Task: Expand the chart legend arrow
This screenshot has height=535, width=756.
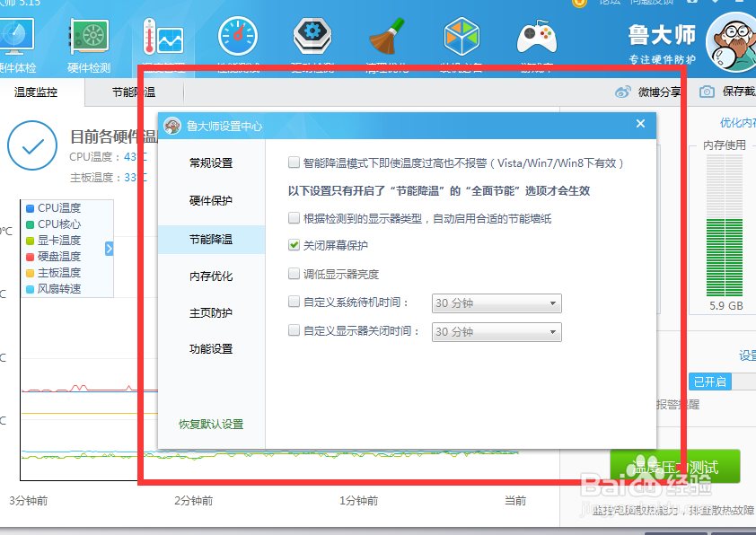Action: (x=109, y=249)
